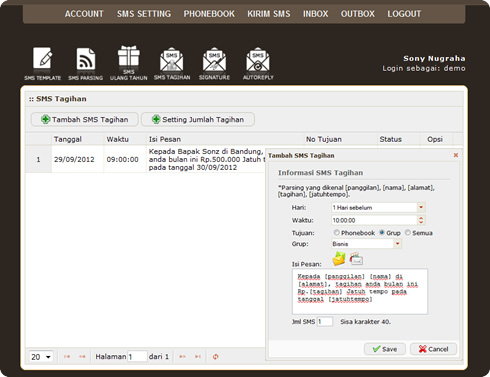The image size is (490, 377).
Task: Click the Tambah SMS Tagihan button
Action: (85, 119)
